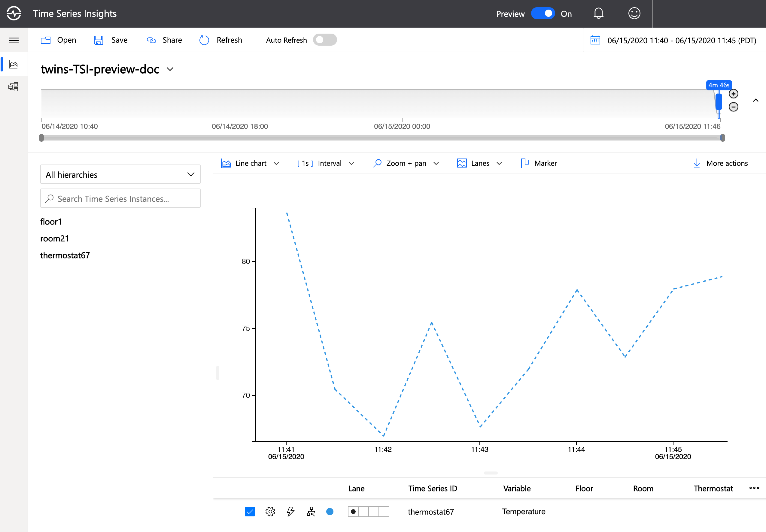
Task: Click the Time Series Insights logo icon
Action: [14, 13]
